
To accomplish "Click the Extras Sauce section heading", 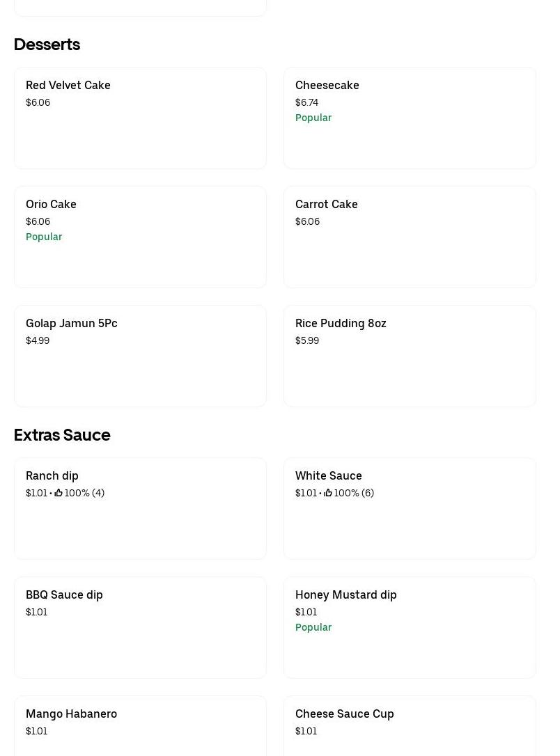I will [x=62, y=435].
